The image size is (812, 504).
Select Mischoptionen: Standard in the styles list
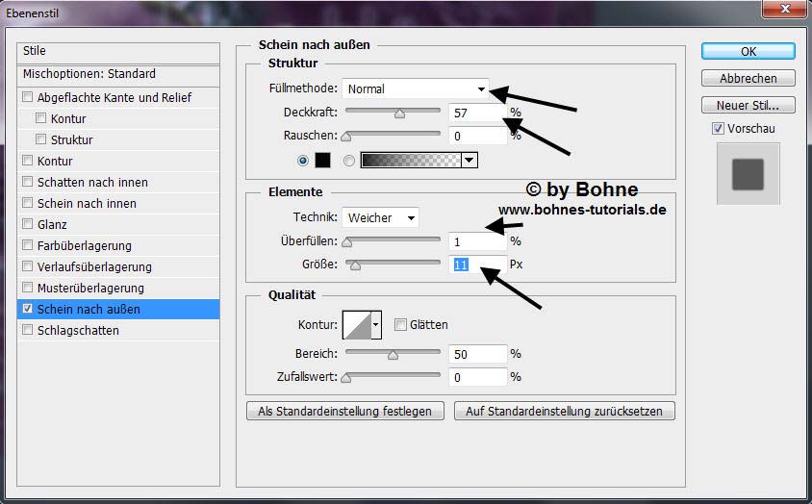[x=89, y=74]
